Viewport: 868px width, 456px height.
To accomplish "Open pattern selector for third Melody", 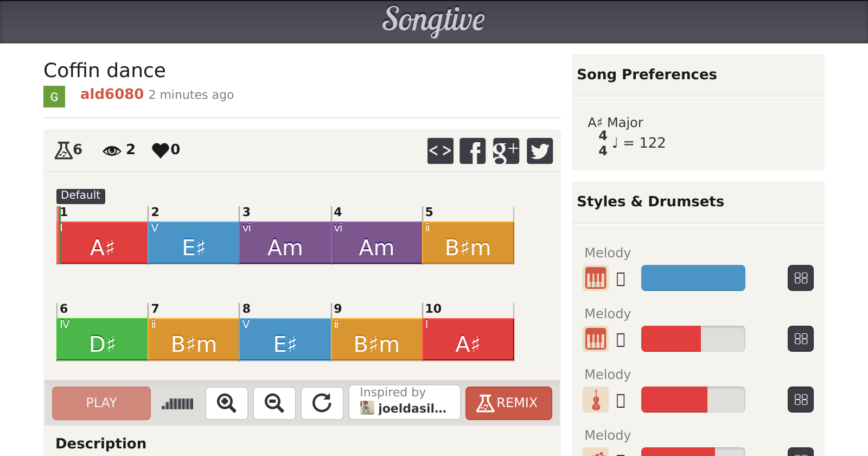I will (x=800, y=400).
